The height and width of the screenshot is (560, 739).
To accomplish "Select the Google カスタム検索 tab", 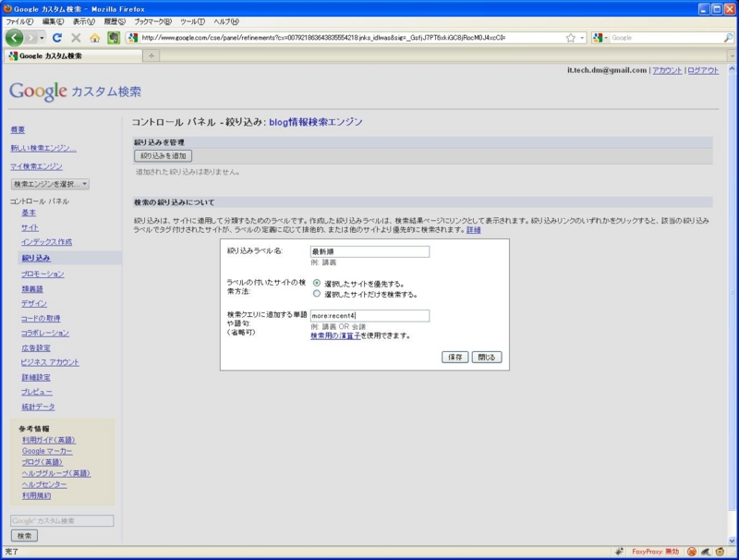I will 73,56.
